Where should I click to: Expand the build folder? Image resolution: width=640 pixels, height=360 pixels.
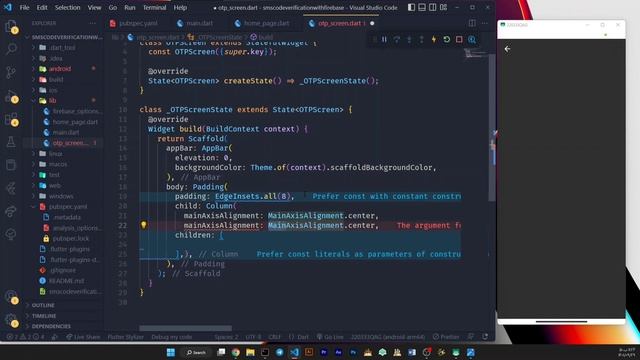tap(56, 80)
